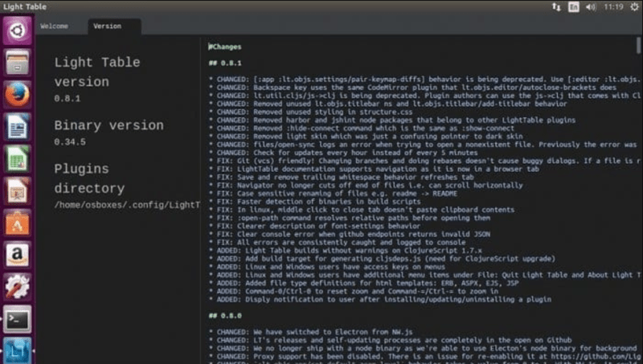The image size is (643, 364).
Task: Click the 'Clearer description of font-settings' line
Action: tap(314, 227)
